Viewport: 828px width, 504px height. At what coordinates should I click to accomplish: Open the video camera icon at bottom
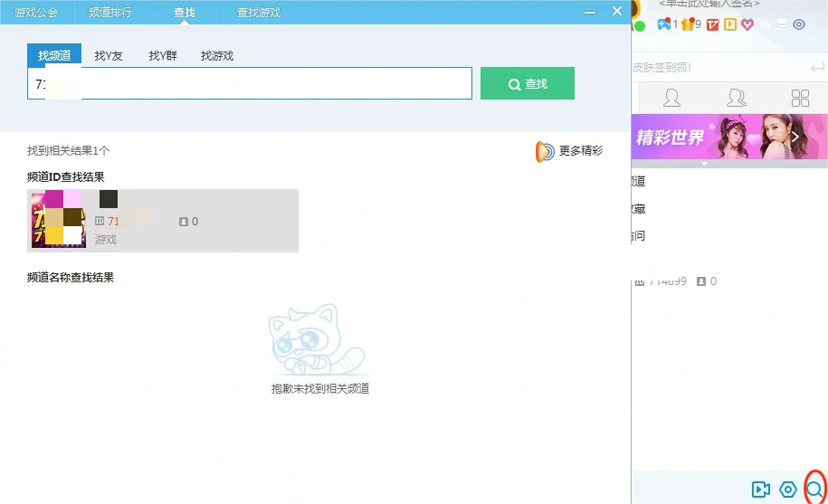point(760,490)
